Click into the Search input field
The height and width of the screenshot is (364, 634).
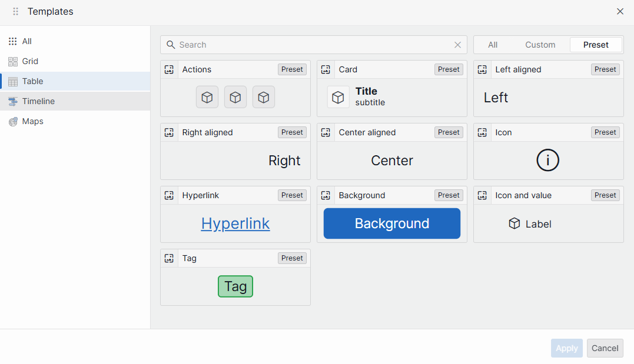312,45
